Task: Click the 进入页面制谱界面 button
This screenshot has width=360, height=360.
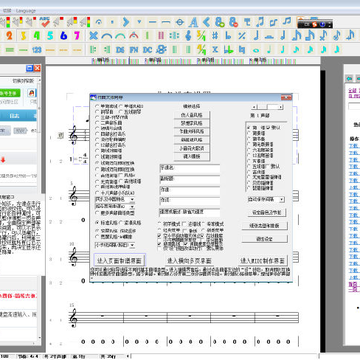Action: (119, 260)
